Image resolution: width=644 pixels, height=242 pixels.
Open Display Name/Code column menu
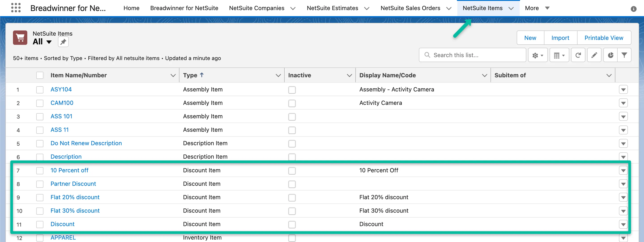pos(484,75)
